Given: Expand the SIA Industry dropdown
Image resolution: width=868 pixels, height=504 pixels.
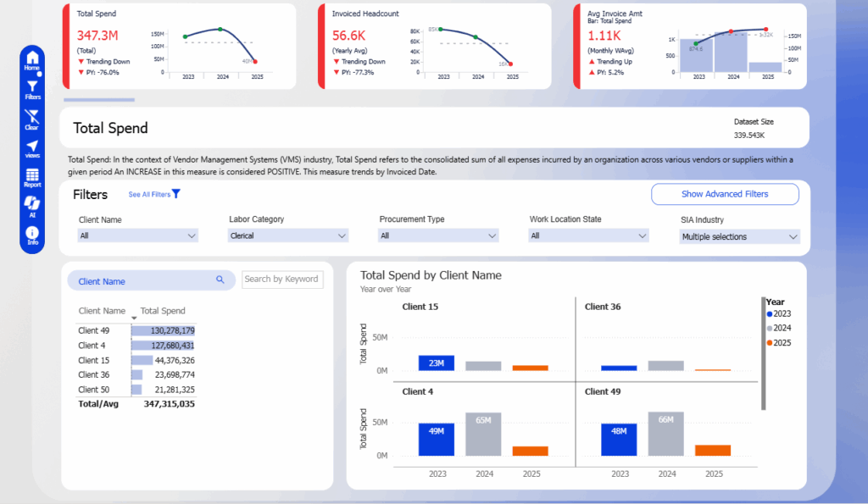Looking at the screenshot, I should (740, 237).
